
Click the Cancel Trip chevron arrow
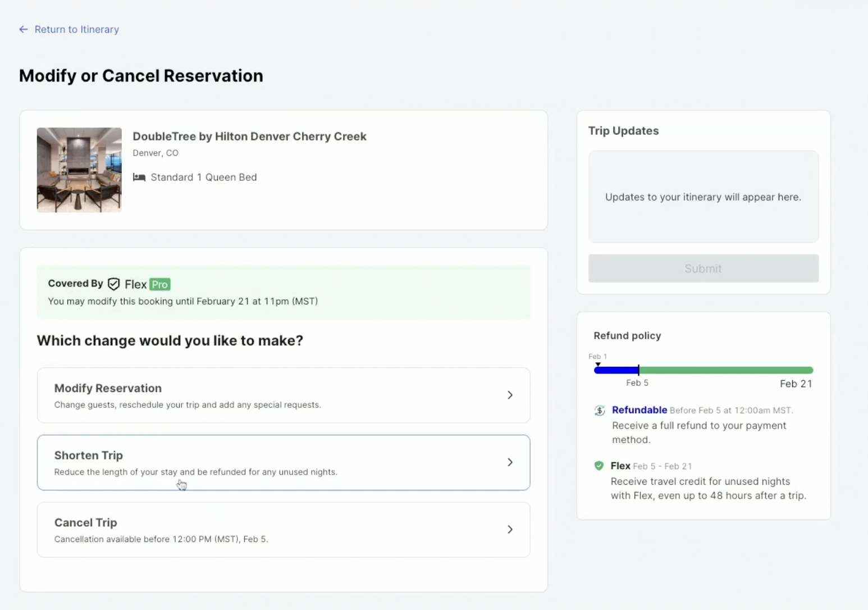coord(510,530)
